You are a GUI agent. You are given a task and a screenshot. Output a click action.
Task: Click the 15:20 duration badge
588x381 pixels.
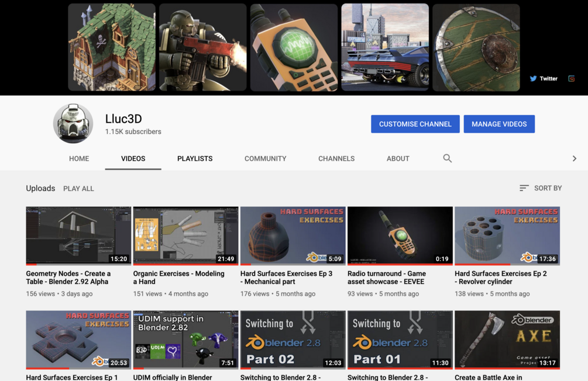click(x=119, y=259)
